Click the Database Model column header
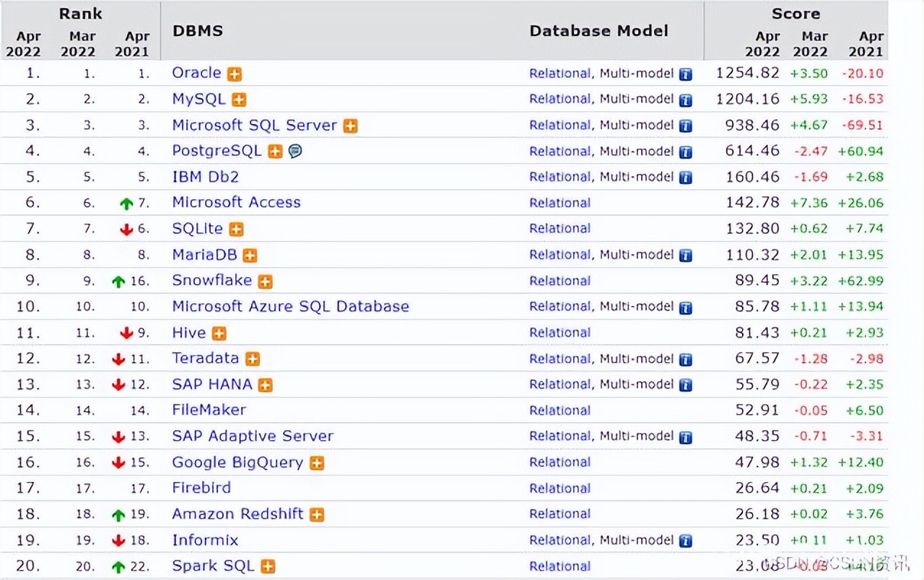This screenshot has height=580, width=924. pyautogui.click(x=599, y=31)
